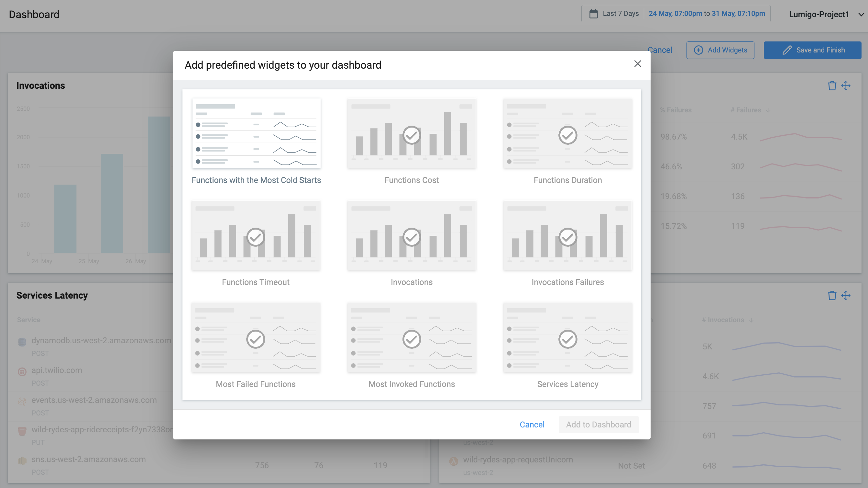Click trash icon on lower-right widget
Screen dimensions: 868x488
pos(832,296)
